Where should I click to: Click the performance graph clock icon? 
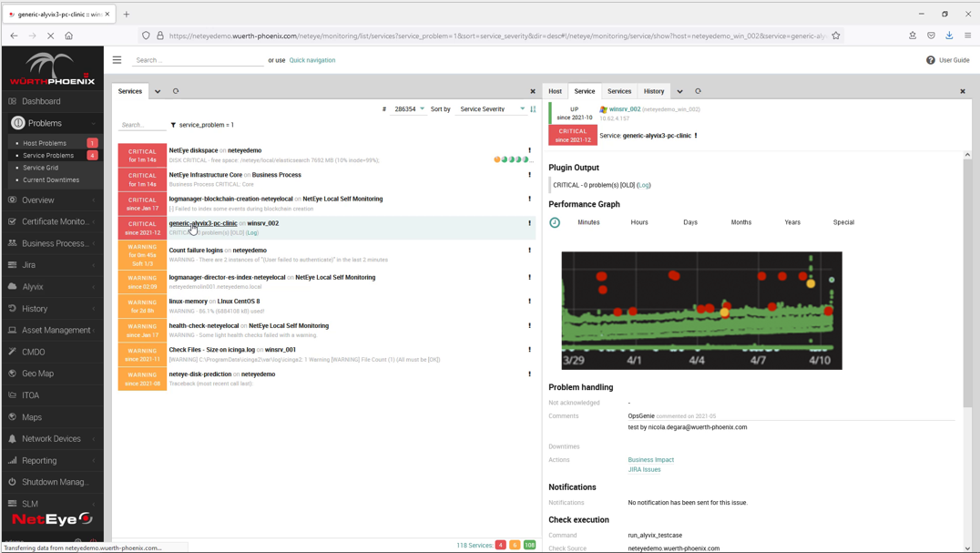[x=555, y=222]
